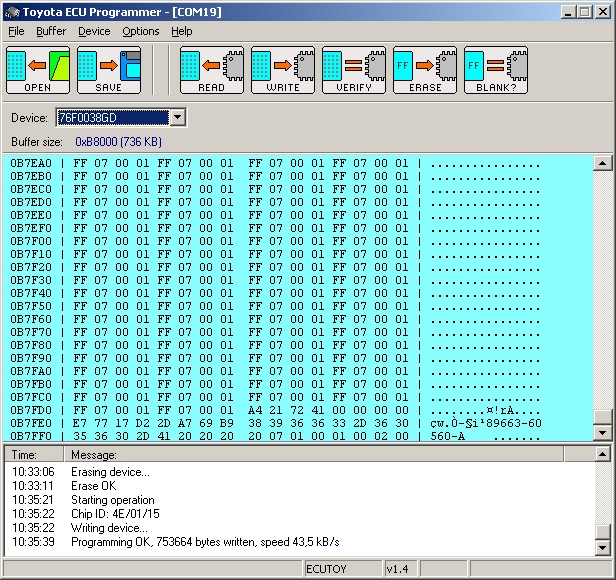This screenshot has height=580, width=616.
Task: Expand the Device dropdown arrow
Action: tap(177, 118)
